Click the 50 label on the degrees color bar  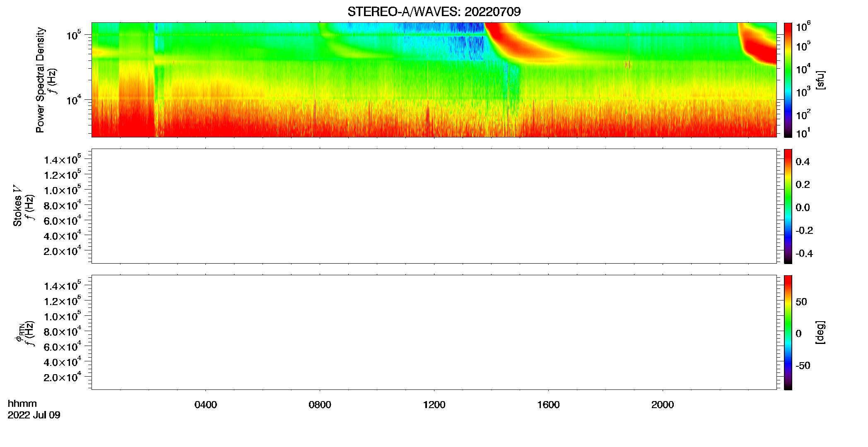point(801,302)
